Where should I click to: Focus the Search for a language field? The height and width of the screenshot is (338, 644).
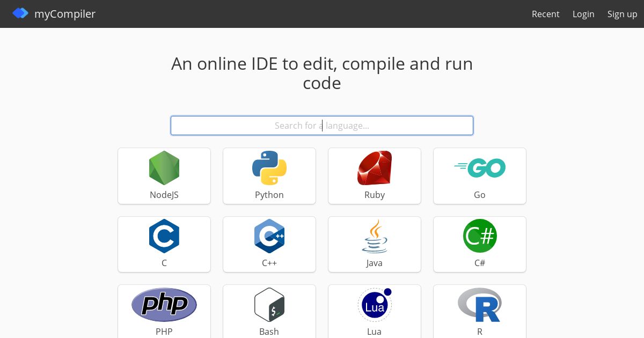click(322, 126)
